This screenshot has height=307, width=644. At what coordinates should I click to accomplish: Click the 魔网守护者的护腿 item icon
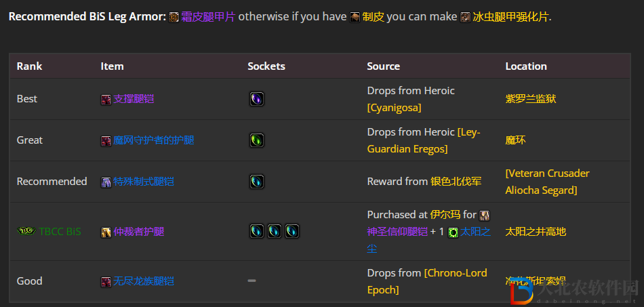(106, 141)
